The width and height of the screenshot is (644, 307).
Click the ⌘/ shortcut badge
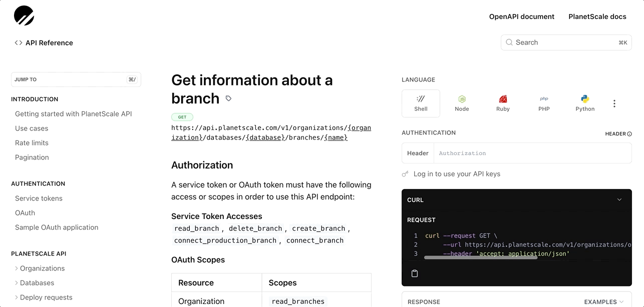132,79
